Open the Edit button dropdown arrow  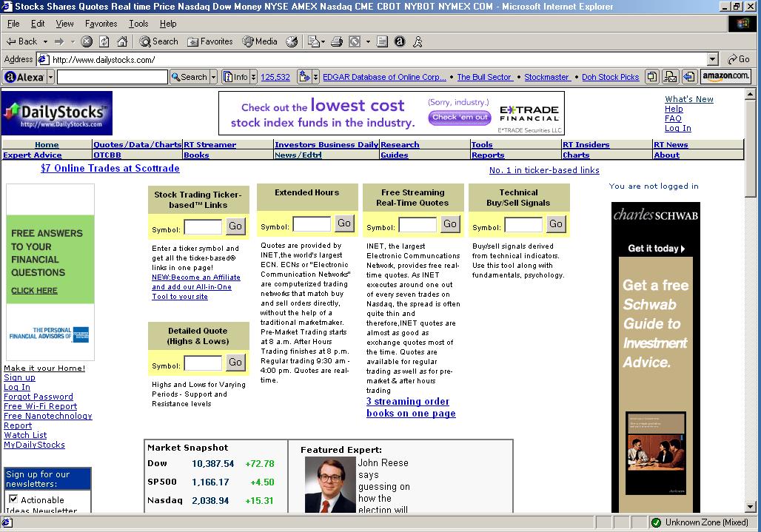pyautogui.click(x=368, y=41)
